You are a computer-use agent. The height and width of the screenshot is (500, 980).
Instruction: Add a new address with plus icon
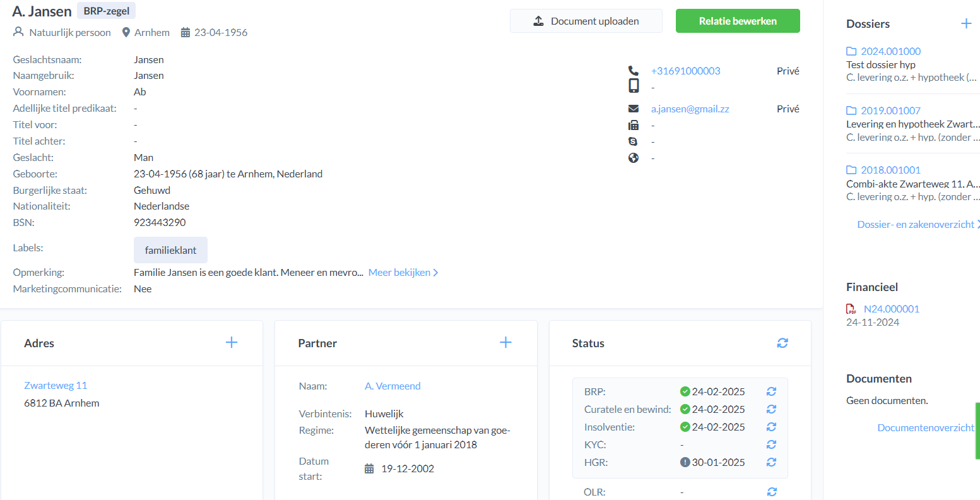point(232,343)
